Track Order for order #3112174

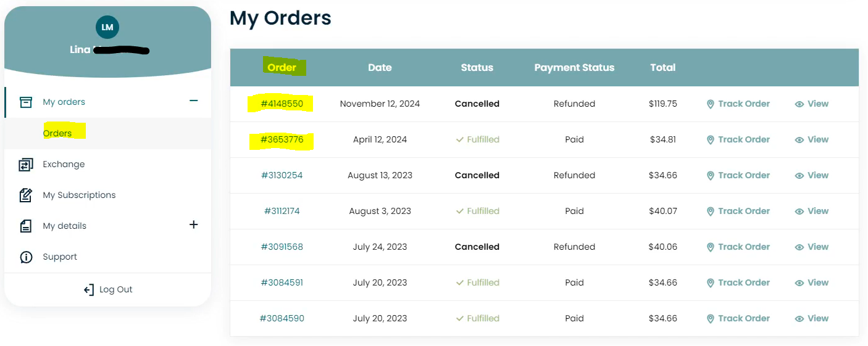(x=738, y=211)
